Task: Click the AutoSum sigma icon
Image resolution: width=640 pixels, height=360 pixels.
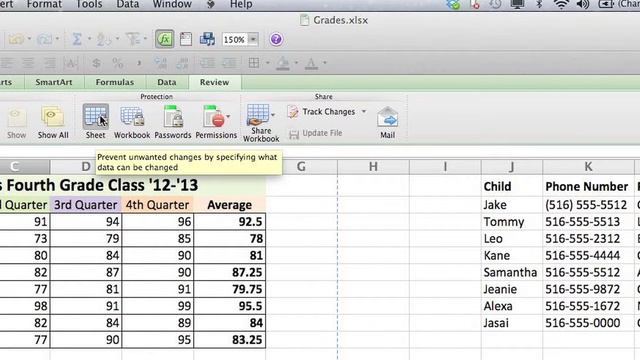Action: click(x=77, y=39)
